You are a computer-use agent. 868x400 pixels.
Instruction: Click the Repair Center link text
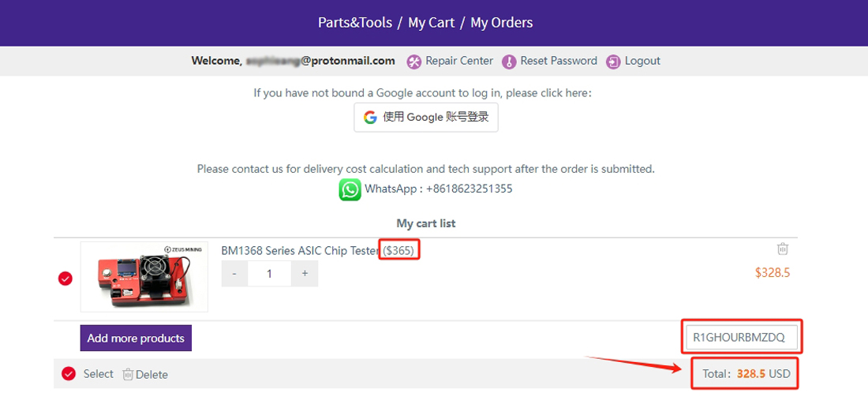pyautogui.click(x=458, y=62)
